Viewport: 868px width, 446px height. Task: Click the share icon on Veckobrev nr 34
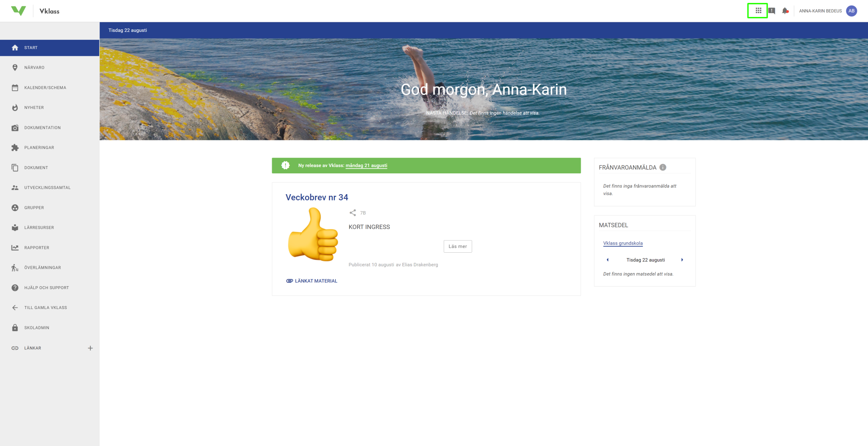(353, 212)
